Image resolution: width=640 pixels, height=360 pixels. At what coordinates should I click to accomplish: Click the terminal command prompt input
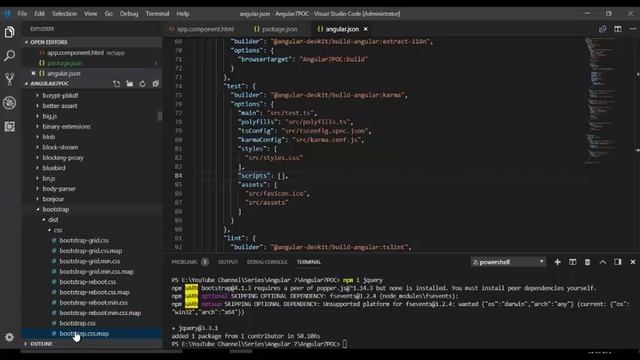(345, 344)
